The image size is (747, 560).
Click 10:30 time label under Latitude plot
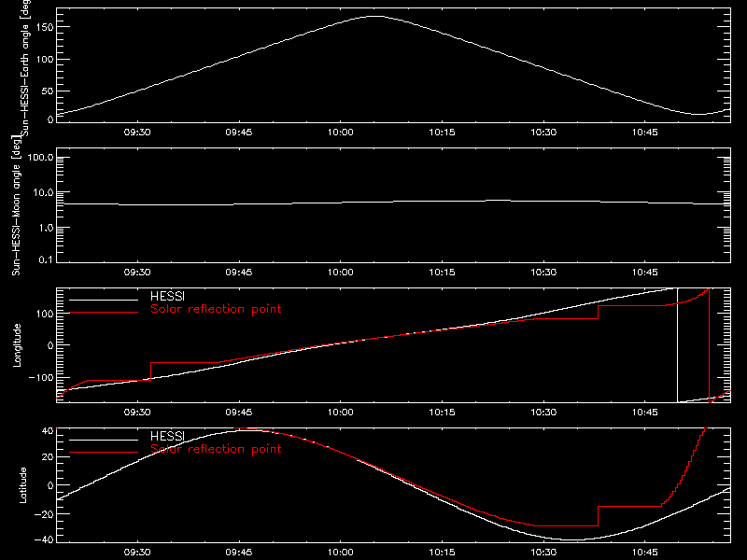point(543,553)
